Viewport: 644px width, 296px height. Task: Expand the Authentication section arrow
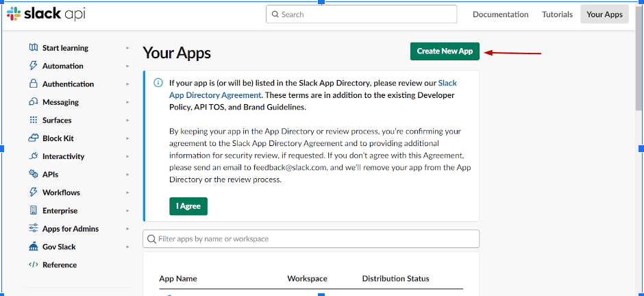(127, 84)
